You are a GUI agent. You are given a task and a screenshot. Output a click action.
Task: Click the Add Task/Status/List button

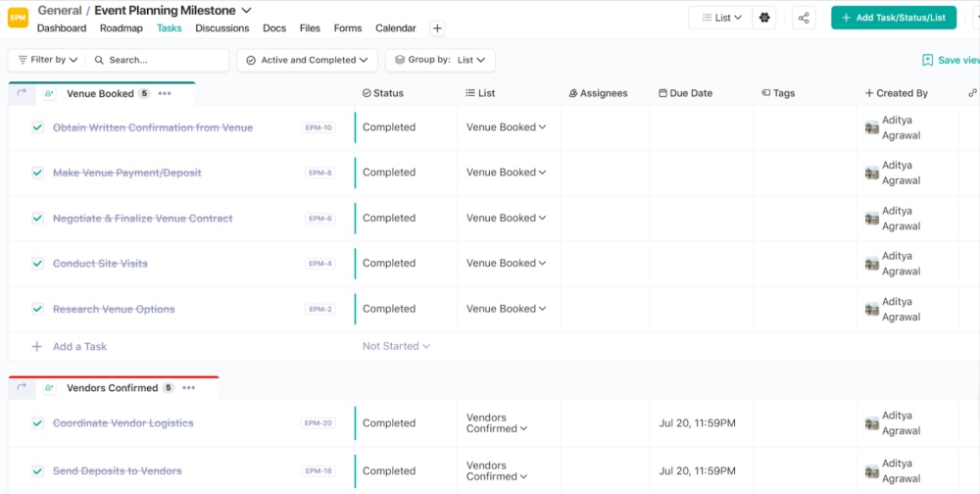[893, 18]
